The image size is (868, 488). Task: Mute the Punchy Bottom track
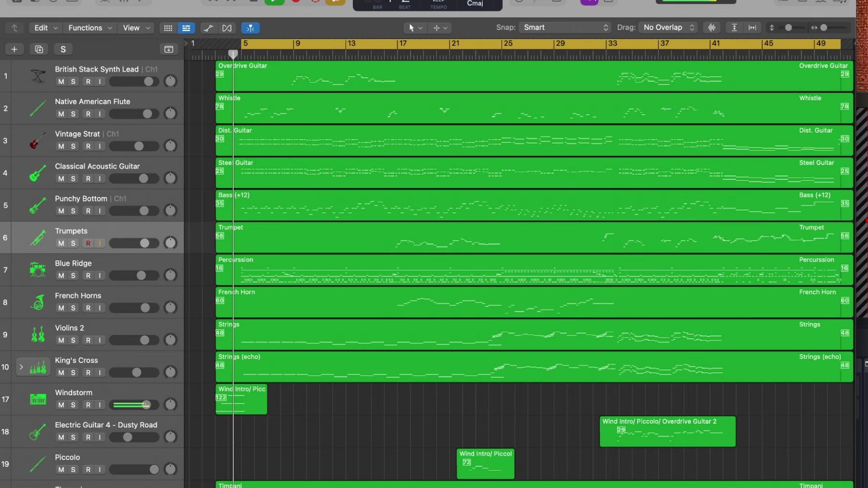tap(61, 211)
